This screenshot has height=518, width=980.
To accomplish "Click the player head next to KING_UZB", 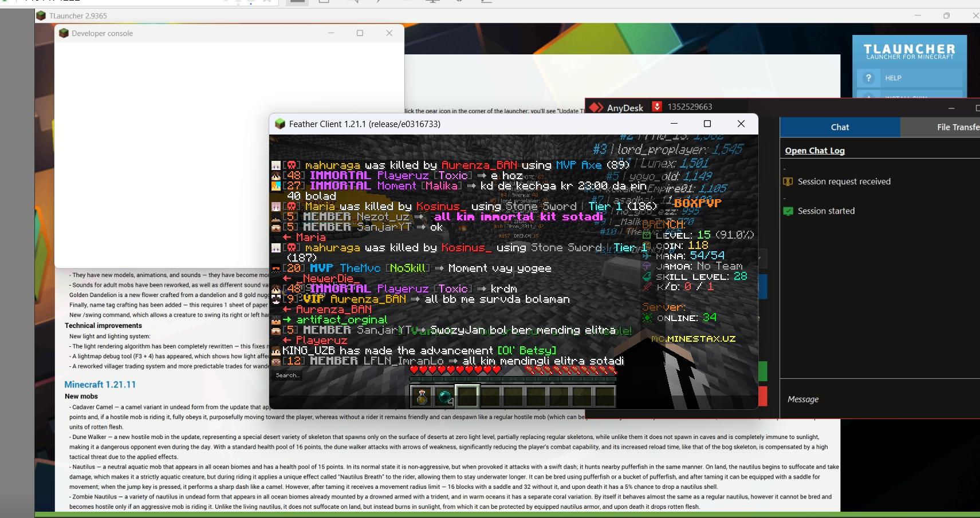I will (x=276, y=351).
